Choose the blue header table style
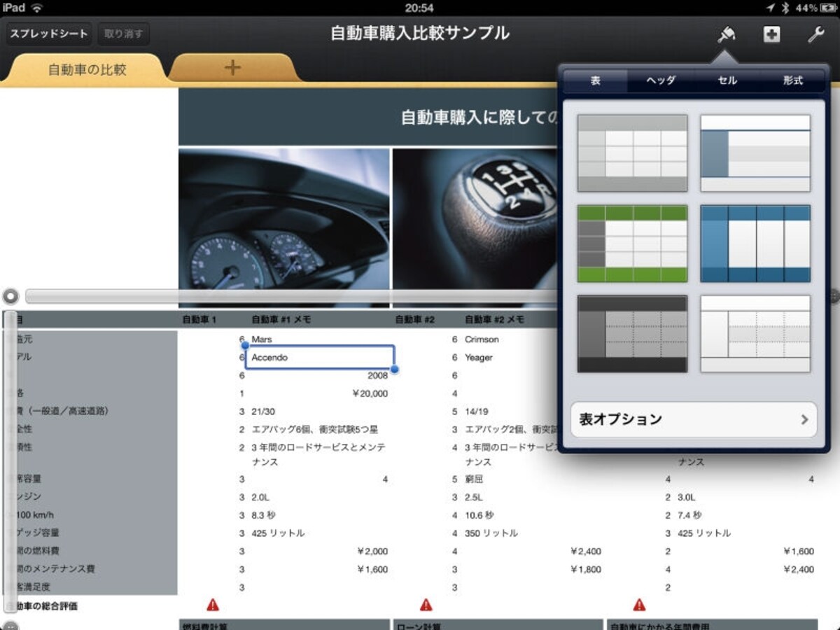 [x=755, y=244]
